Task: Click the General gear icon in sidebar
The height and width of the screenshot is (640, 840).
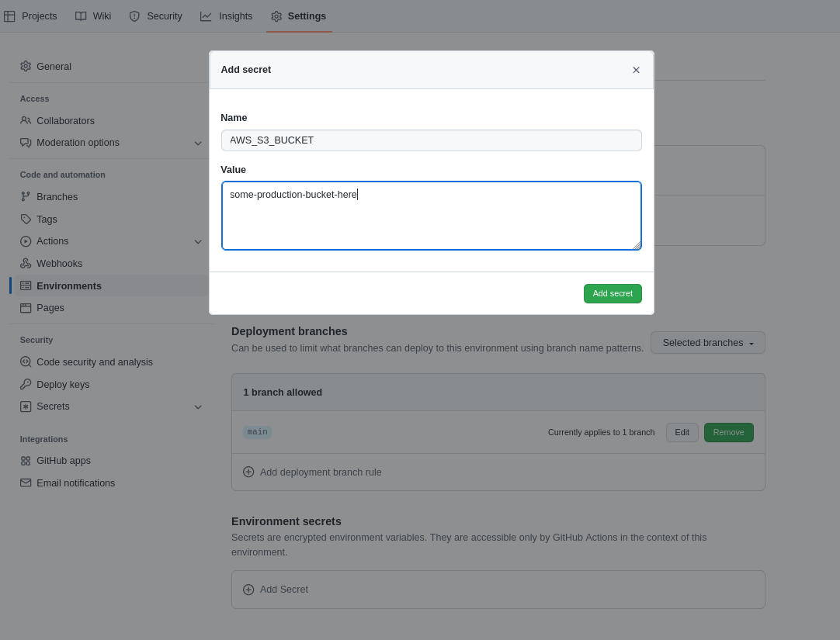Action: pos(26,67)
